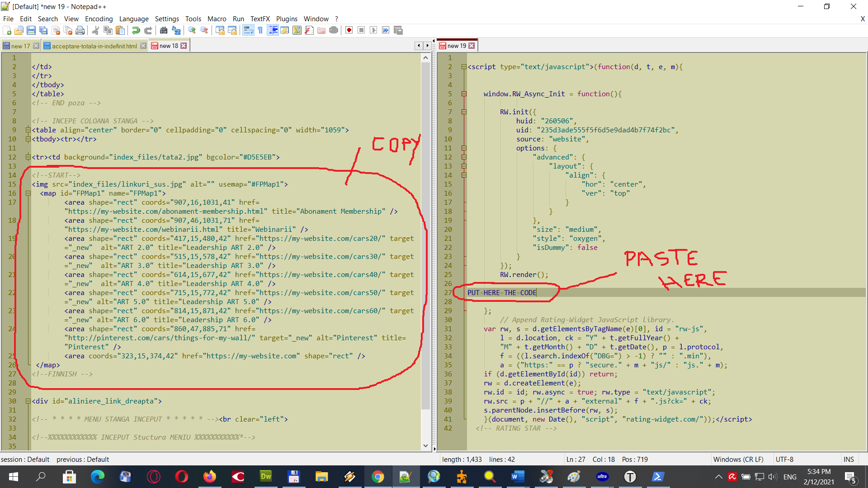This screenshot has height=488, width=868.
Task: Click the Stop Recording macro icon
Action: pyautogui.click(x=361, y=30)
